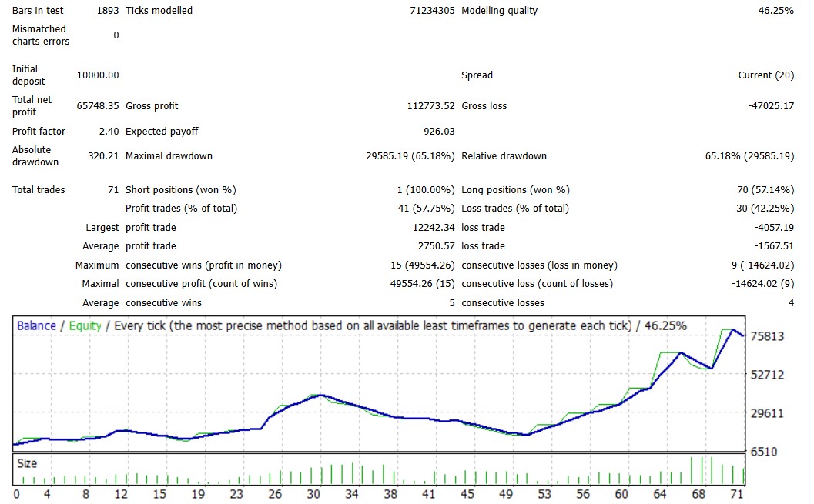Screen dimensions: 814x504
Task: Select Expected payoff value 926.03
Action: point(439,131)
